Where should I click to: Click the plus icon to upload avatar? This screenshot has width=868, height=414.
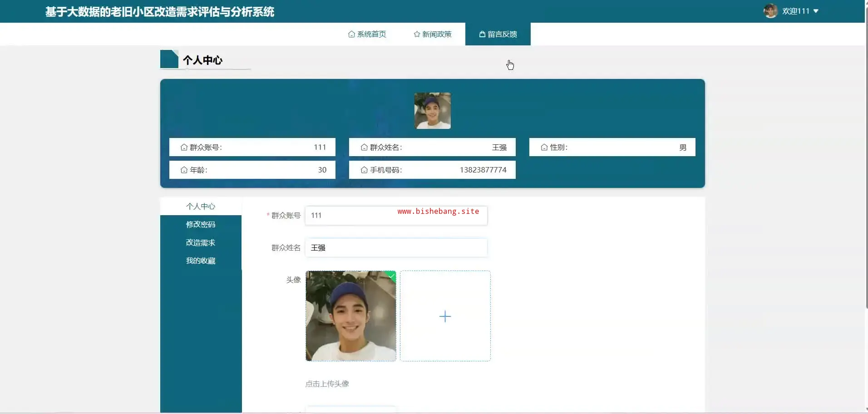pos(445,316)
